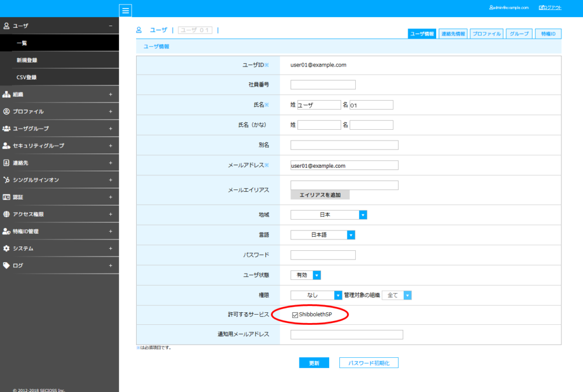Switch to the 連絡先情報 tab
The height and width of the screenshot is (392, 583).
coord(453,34)
